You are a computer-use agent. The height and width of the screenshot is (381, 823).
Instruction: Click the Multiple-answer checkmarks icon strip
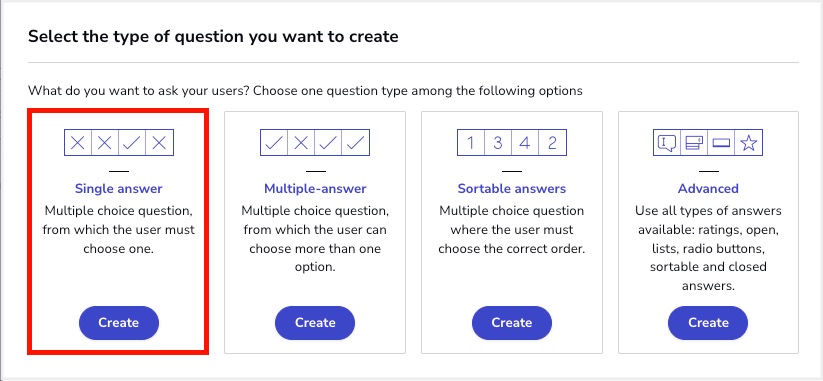(315, 143)
